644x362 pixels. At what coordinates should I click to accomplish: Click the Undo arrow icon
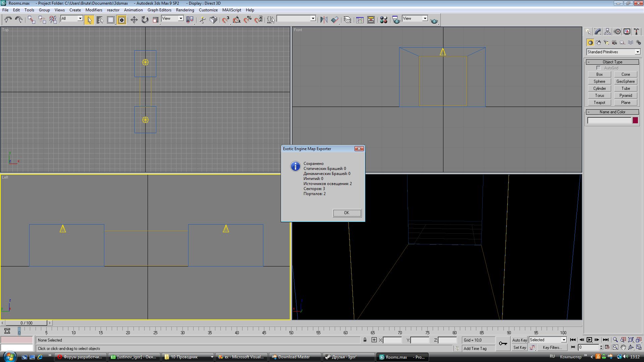8,20
